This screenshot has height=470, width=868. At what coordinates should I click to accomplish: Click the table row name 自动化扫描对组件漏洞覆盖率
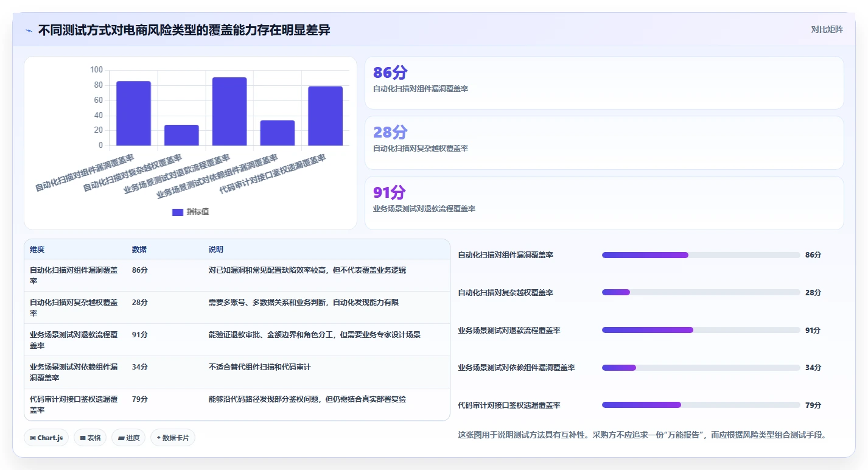pos(74,276)
